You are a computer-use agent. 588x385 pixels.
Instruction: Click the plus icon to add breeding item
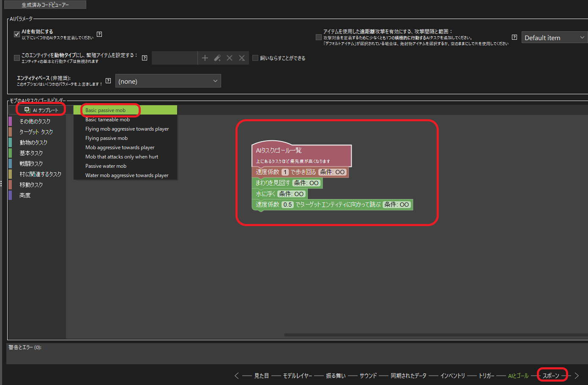(205, 58)
